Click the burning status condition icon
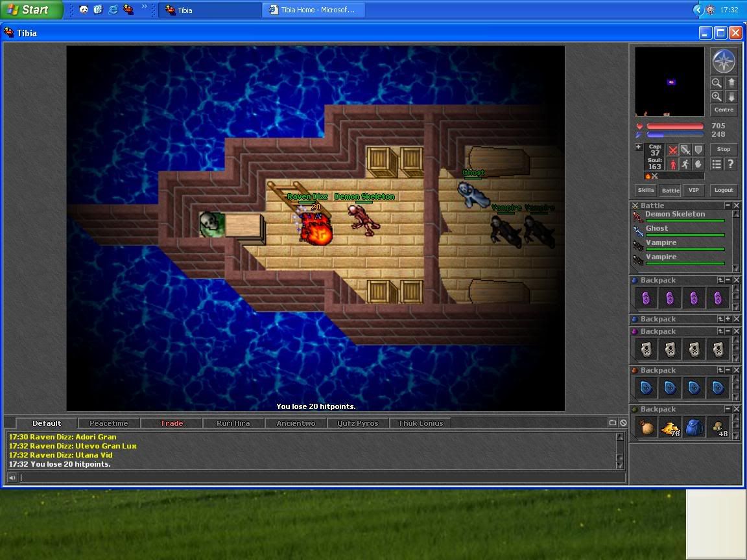Image resolution: width=747 pixels, height=560 pixels. (648, 176)
